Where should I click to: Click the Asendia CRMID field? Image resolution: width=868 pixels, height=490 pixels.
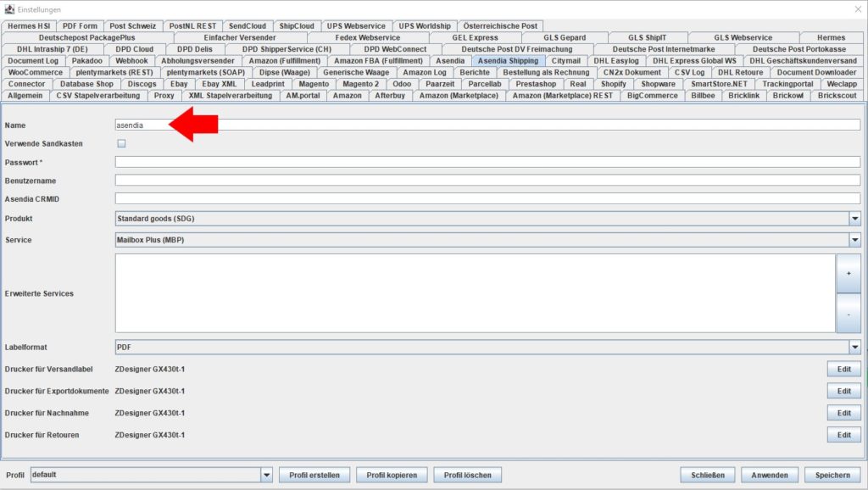click(x=487, y=198)
